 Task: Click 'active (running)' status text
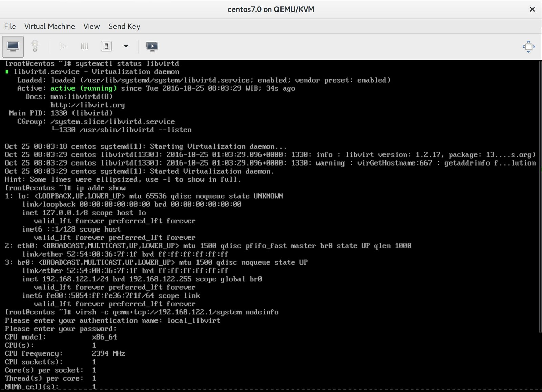click(x=84, y=88)
